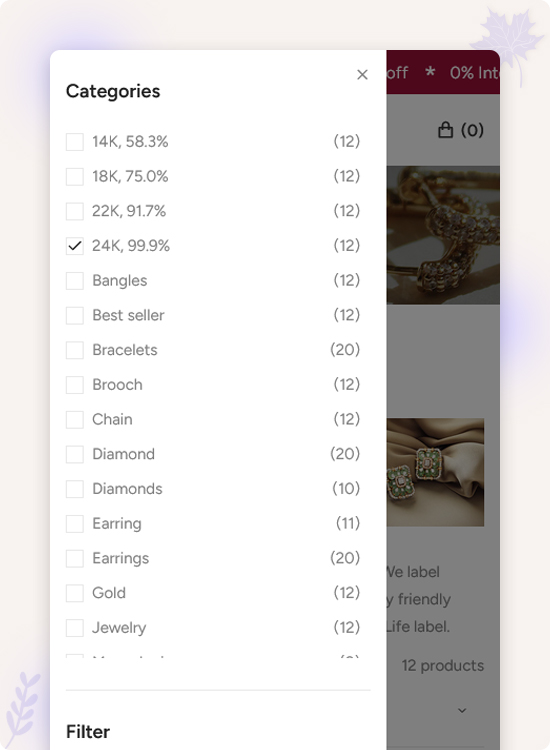Tick the 22K, 91.7% checkbox
The width and height of the screenshot is (550, 750).
click(75, 211)
